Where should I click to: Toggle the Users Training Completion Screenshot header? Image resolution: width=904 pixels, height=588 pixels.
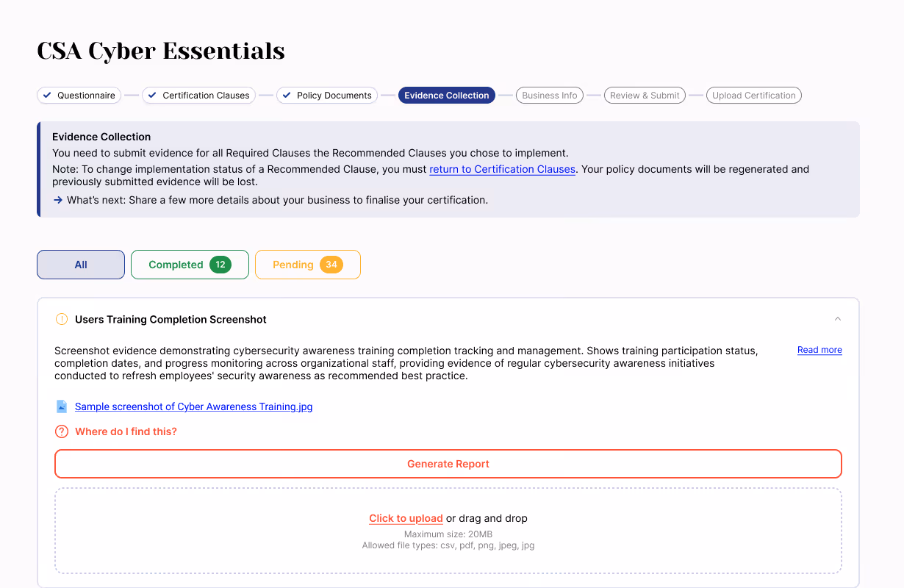pyautogui.click(x=171, y=320)
